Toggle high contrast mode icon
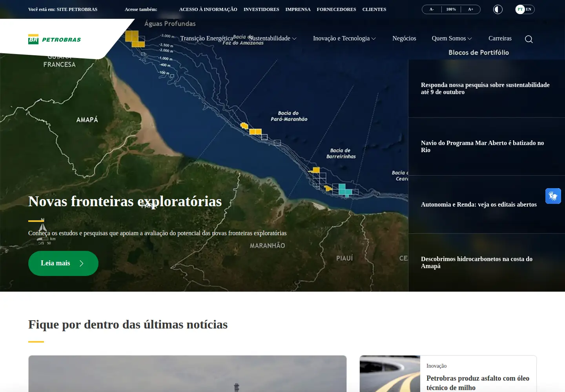Viewport: 565px width, 392px height. click(x=498, y=9)
